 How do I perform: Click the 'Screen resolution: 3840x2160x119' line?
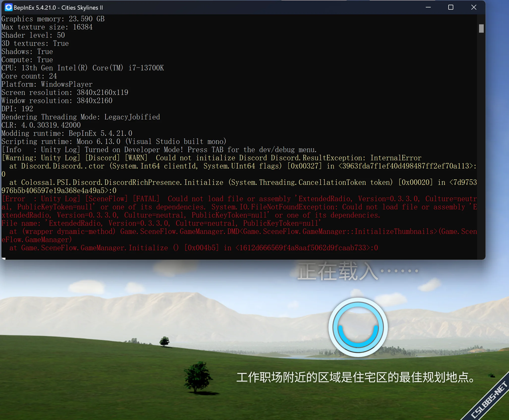click(65, 92)
